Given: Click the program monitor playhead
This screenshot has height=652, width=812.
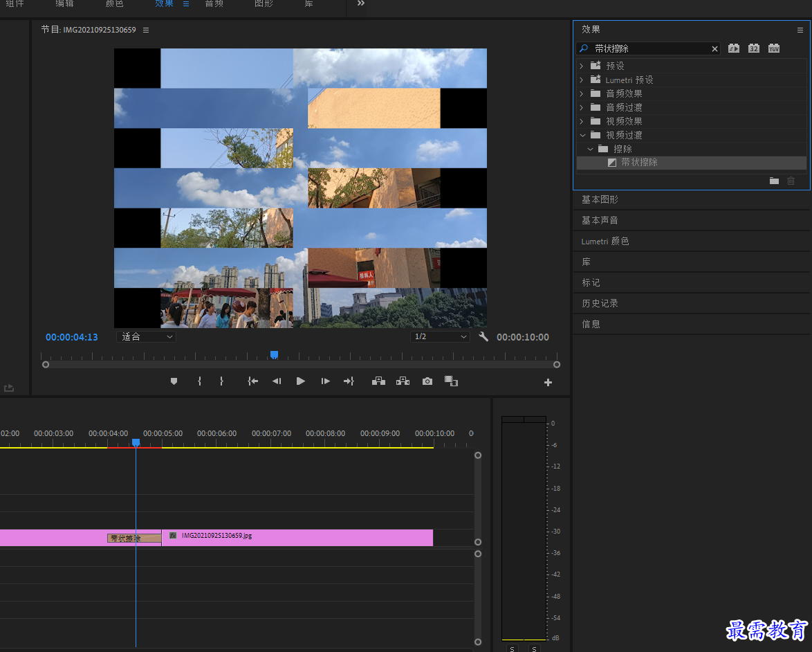Looking at the screenshot, I should pyautogui.click(x=274, y=355).
